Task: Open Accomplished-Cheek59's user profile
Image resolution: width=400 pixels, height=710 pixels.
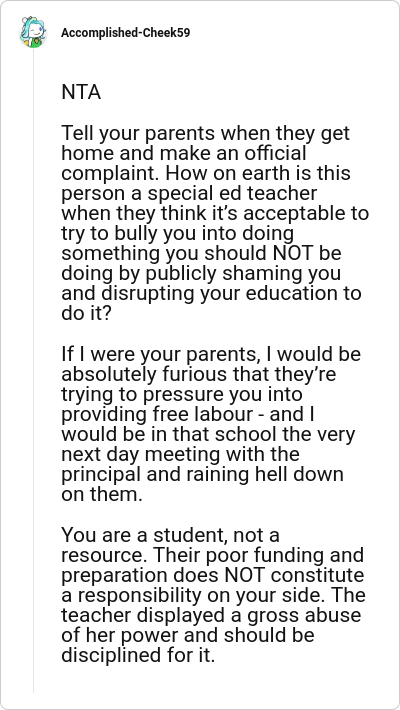Action: tap(125, 33)
